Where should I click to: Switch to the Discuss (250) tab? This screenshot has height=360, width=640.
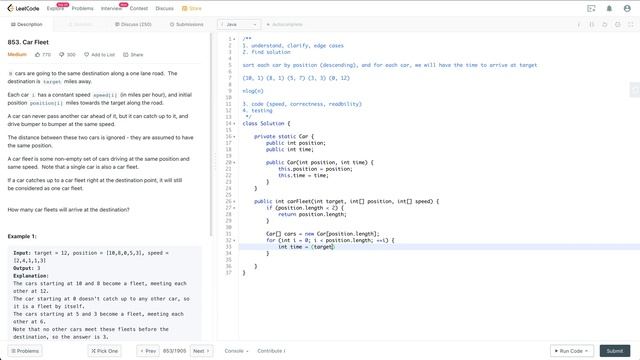pos(133,24)
